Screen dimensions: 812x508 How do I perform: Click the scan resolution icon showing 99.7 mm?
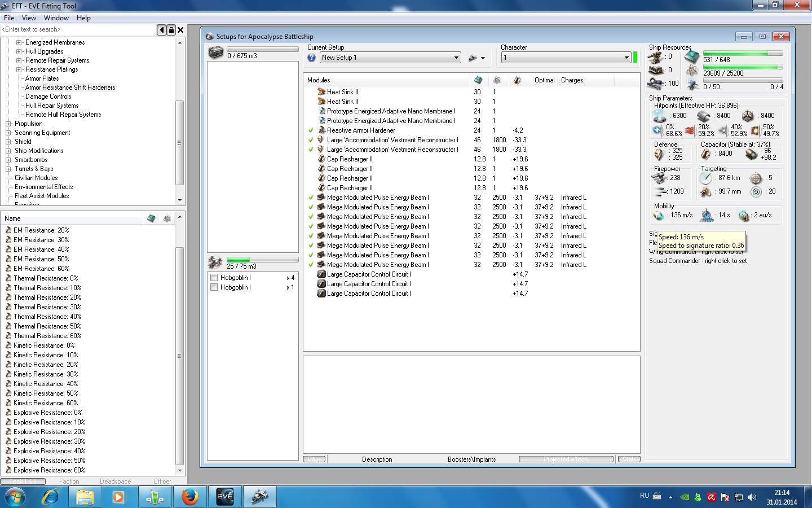[x=705, y=192]
